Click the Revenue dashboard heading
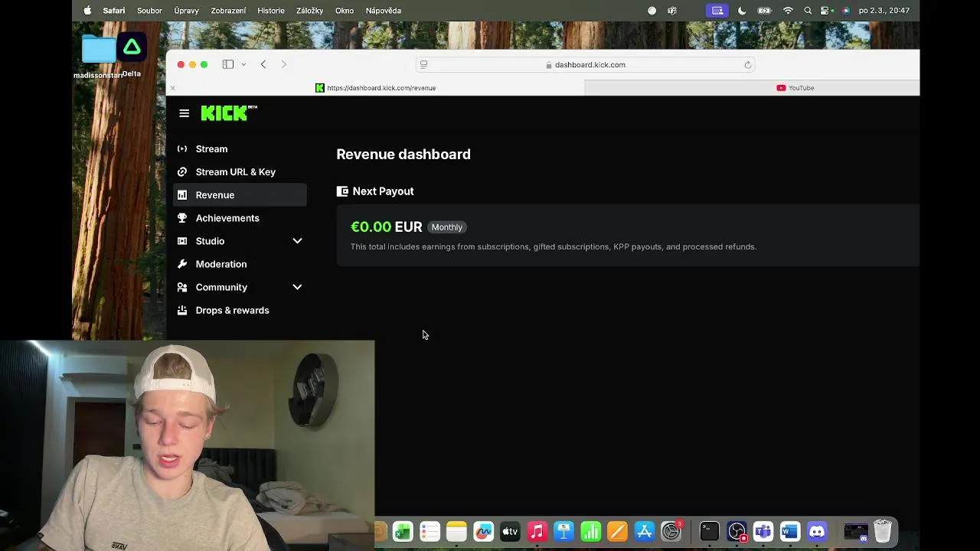 coord(403,155)
